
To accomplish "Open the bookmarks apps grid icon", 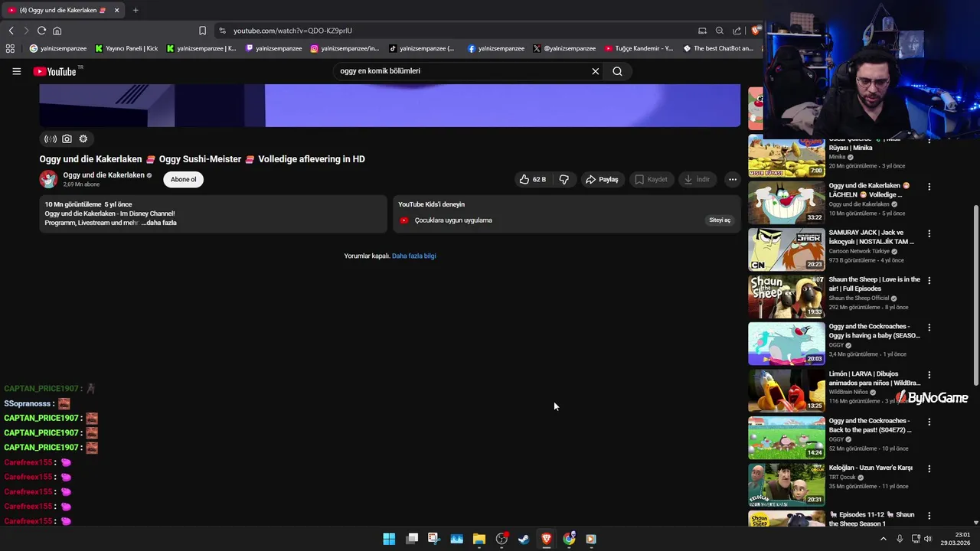I will pyautogui.click(x=10, y=48).
